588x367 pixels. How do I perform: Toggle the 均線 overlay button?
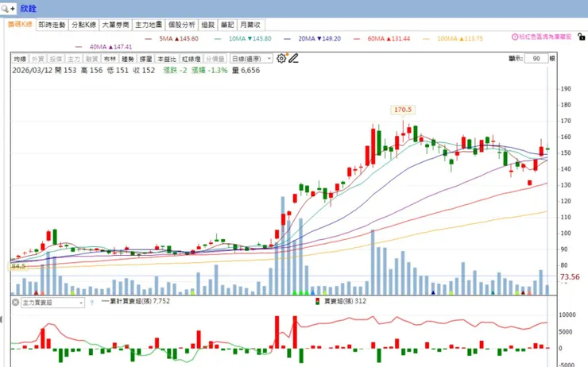[20, 59]
